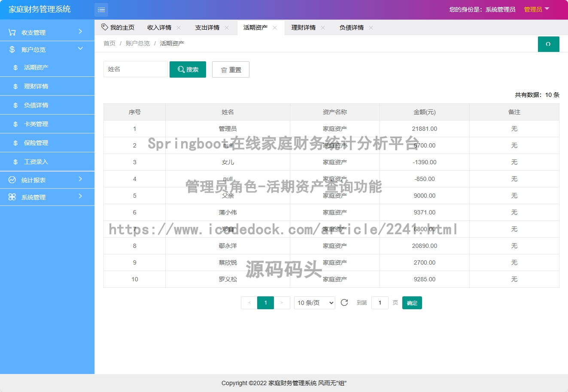Click the 9285.00 amount cell
The height and width of the screenshot is (392, 568).
coord(425,279)
